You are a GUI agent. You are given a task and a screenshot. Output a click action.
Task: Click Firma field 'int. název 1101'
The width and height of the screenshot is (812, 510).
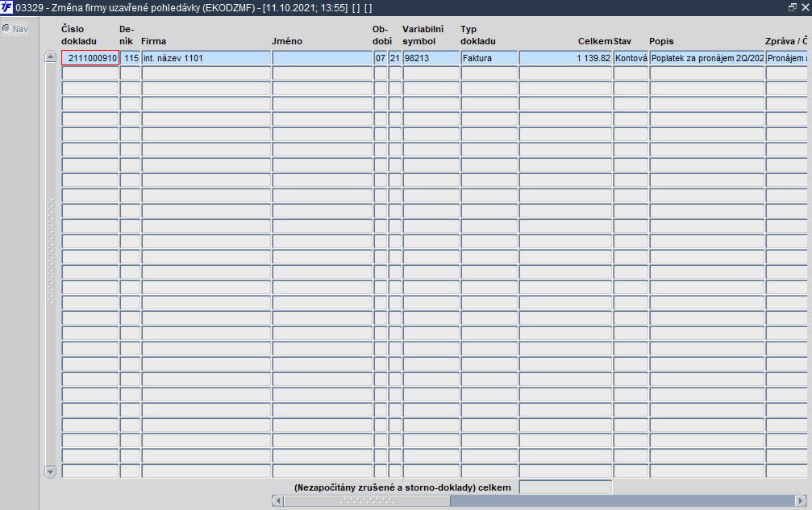[x=206, y=58]
